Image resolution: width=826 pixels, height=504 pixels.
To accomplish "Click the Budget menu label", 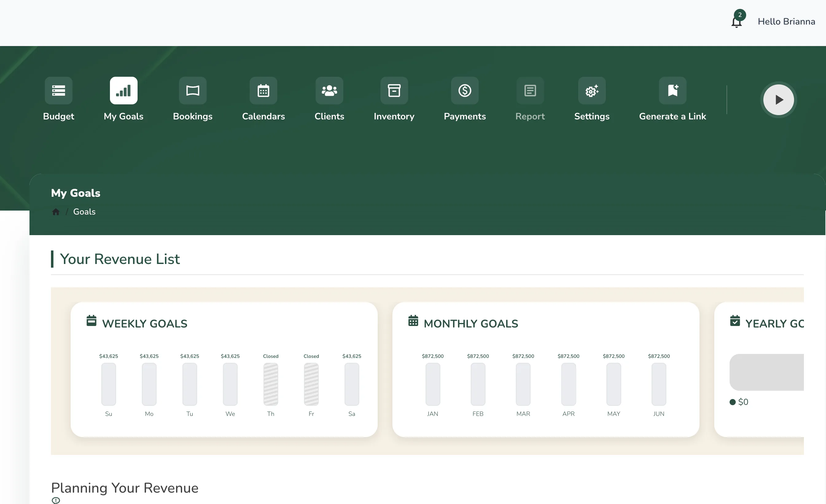I will (x=59, y=116).
